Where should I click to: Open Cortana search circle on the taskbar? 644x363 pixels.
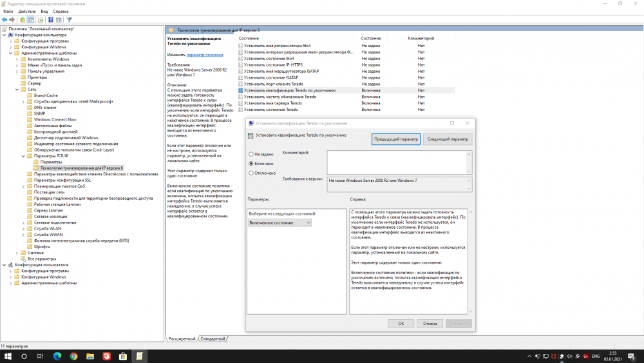24,357
